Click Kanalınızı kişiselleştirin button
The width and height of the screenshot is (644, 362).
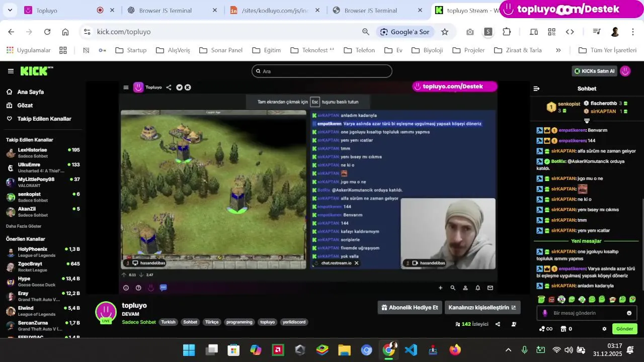(x=482, y=308)
